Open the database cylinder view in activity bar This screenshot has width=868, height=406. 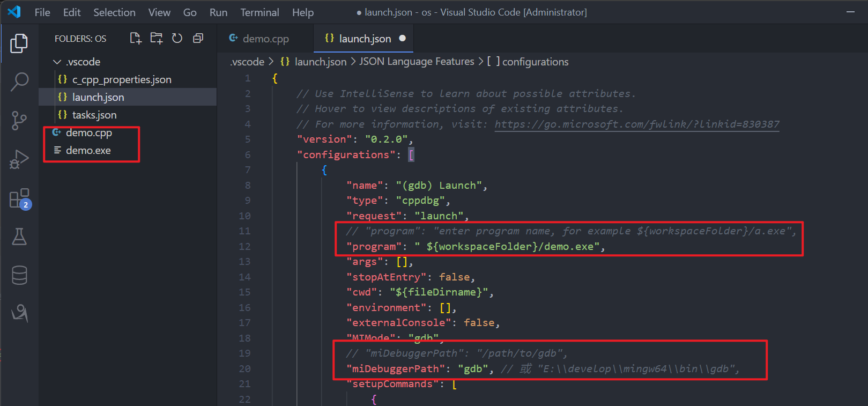(x=19, y=275)
